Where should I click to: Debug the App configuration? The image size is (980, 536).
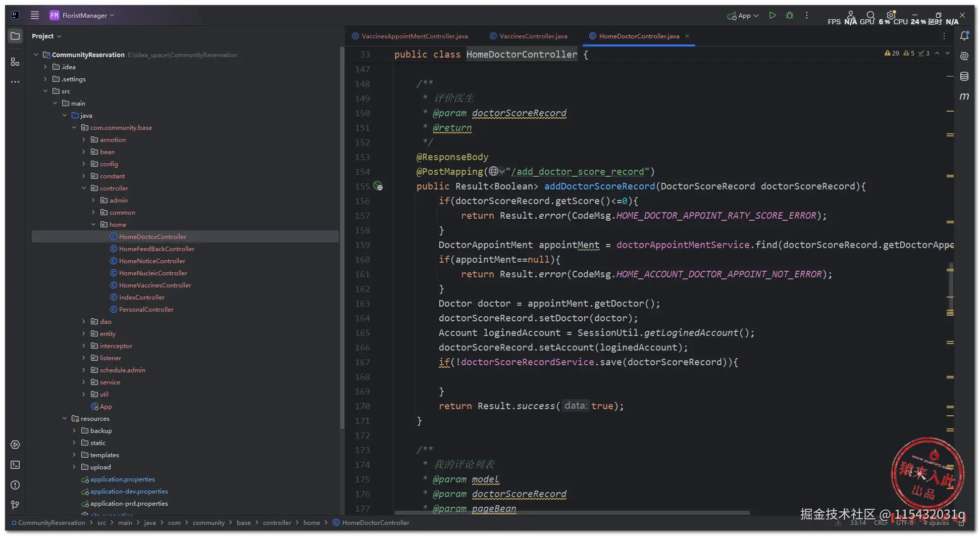[790, 15]
